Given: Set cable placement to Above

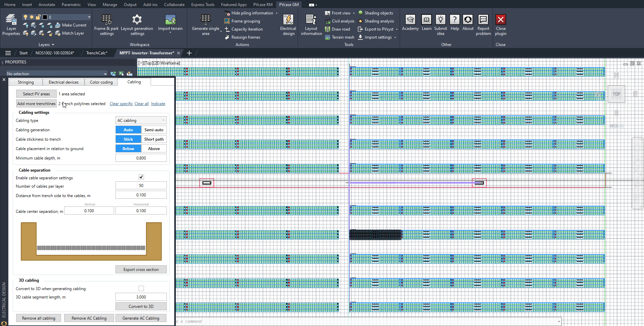Looking at the screenshot, I should pyautogui.click(x=154, y=149).
